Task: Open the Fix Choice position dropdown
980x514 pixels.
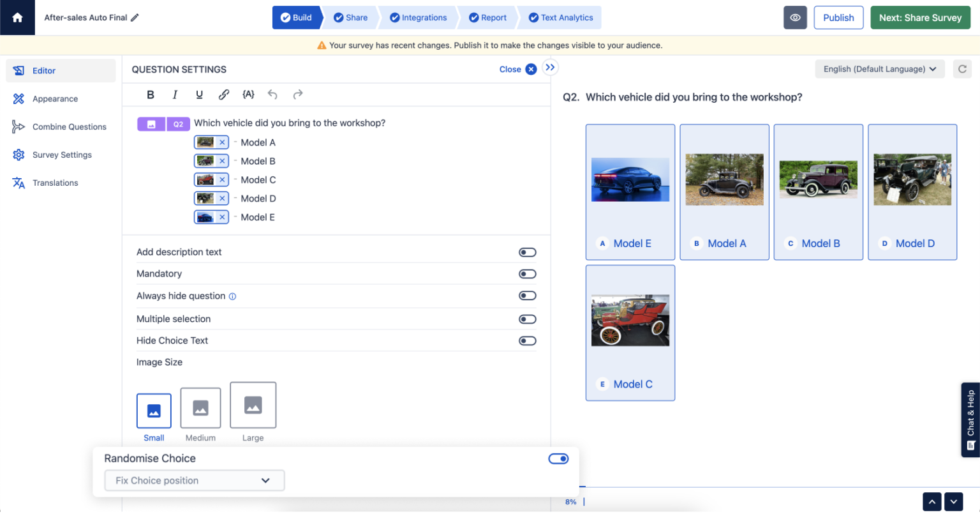Action: (x=194, y=480)
